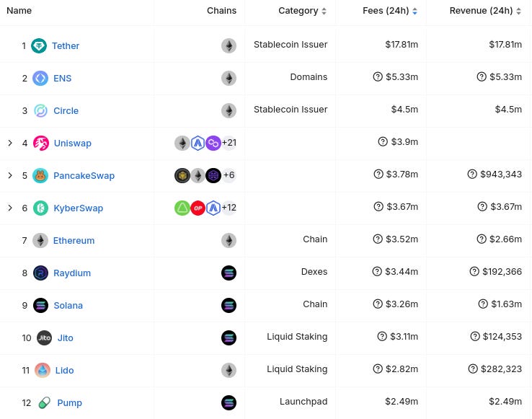This screenshot has height=419, width=532.
Task: Click the Raydium logo icon
Action: click(40, 273)
